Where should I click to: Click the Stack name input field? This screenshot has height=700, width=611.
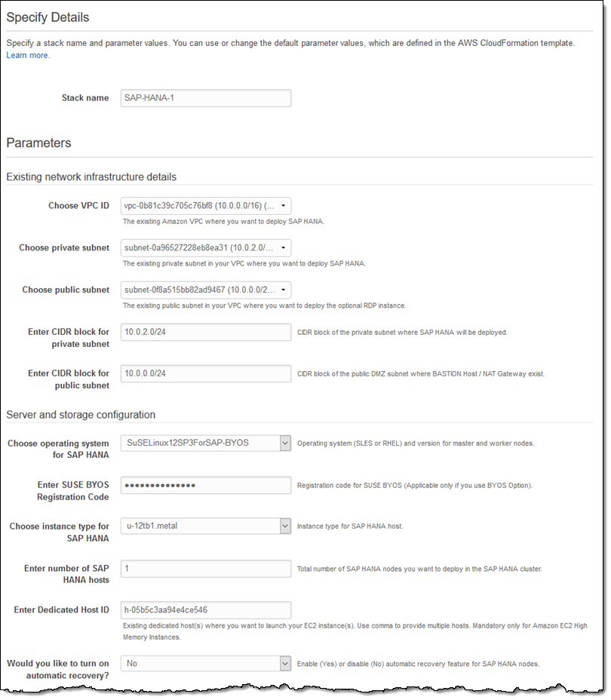pos(205,98)
